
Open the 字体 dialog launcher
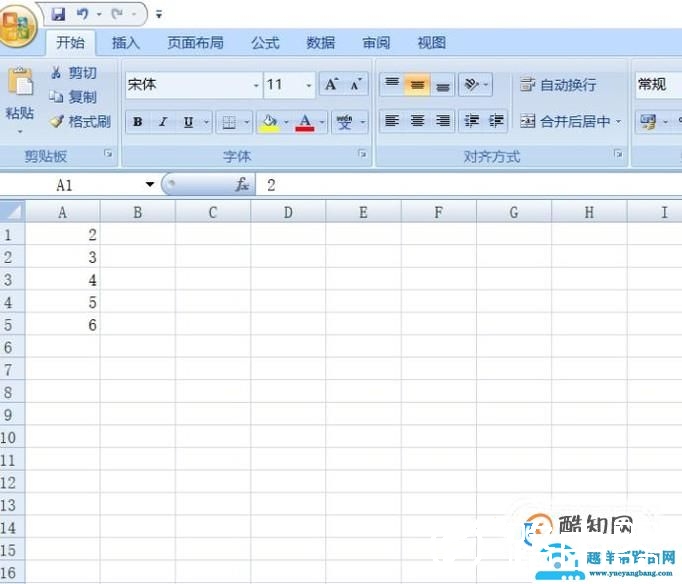click(362, 154)
